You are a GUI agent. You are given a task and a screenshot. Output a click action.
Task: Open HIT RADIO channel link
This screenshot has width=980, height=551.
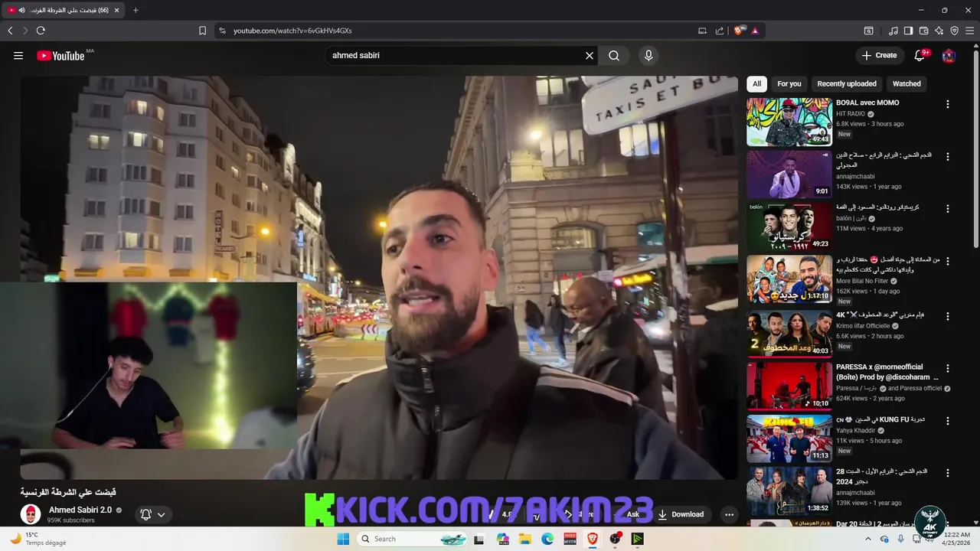851,113
